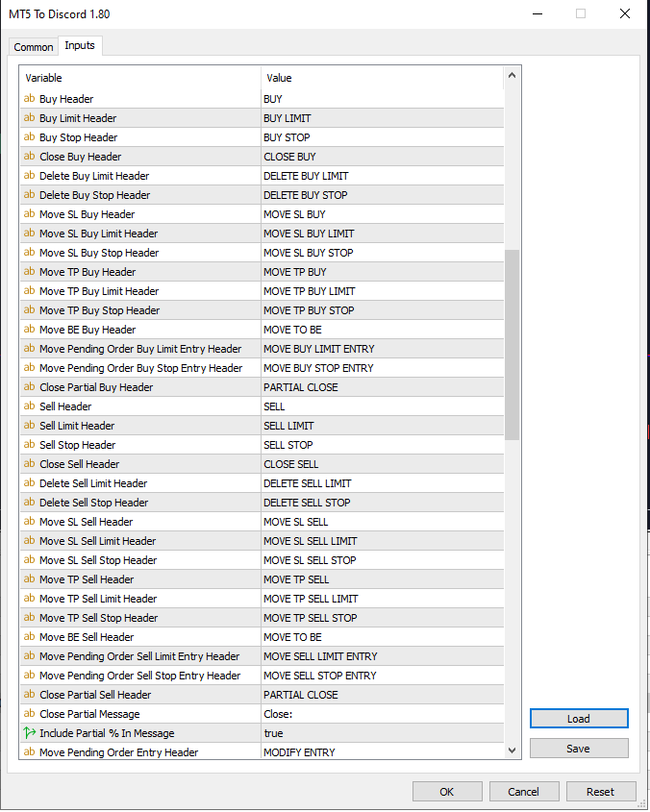Click the Load button
This screenshot has width=650, height=812.
point(579,719)
